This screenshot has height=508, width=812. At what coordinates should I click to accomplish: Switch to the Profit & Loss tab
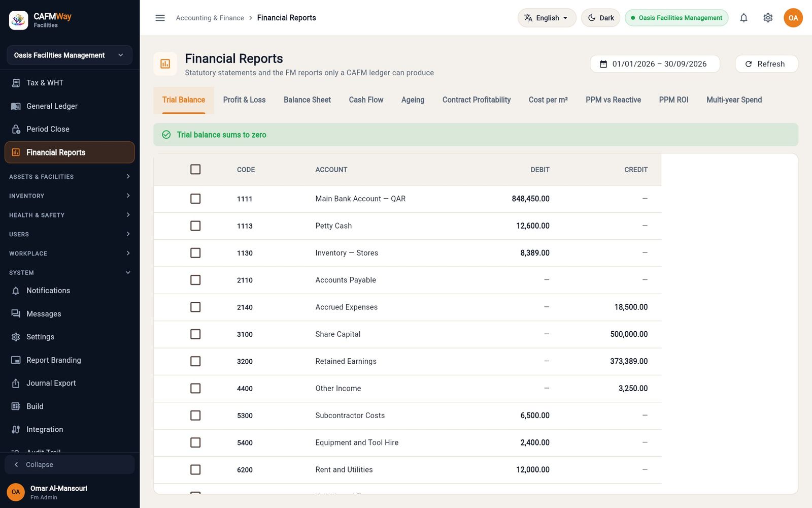tap(244, 100)
